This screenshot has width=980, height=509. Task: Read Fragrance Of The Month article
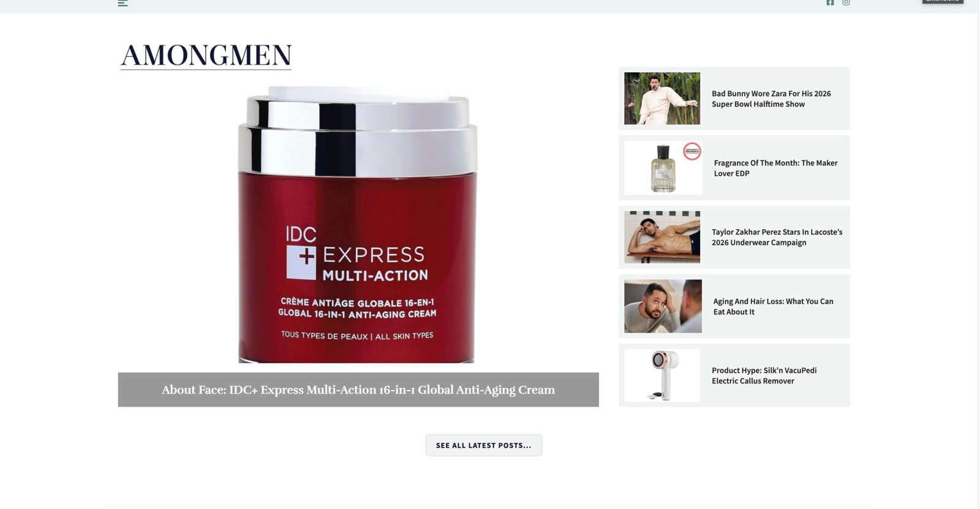775,168
